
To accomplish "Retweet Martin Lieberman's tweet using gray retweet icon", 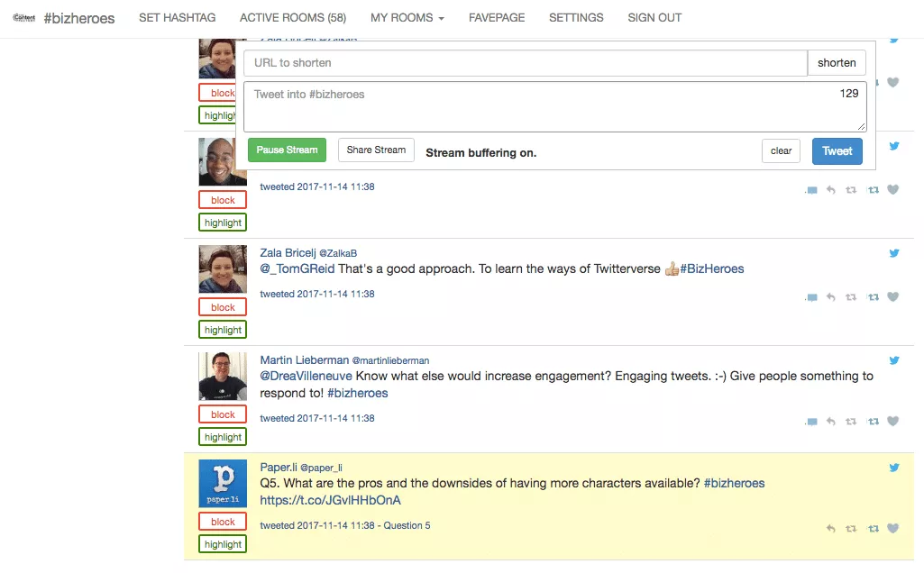I will click(x=851, y=422).
